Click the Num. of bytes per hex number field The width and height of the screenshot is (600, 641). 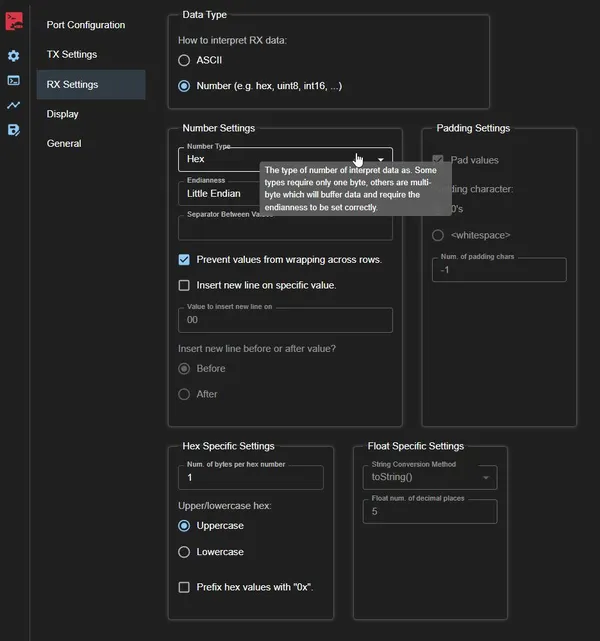coord(250,478)
